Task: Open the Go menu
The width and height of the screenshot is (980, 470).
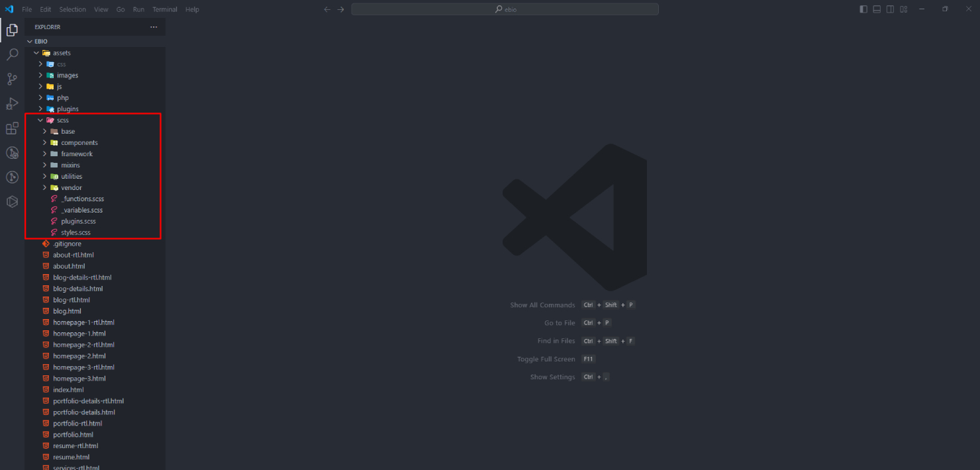Action: click(x=121, y=9)
